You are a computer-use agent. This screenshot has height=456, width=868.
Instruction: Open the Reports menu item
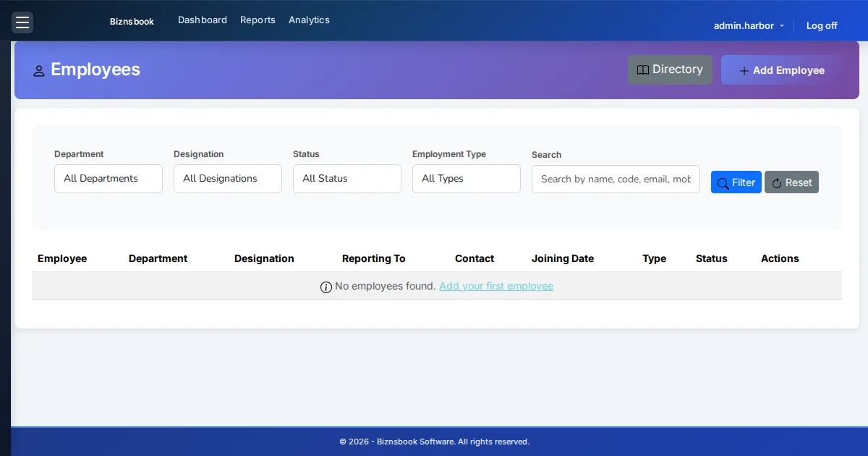coord(258,20)
